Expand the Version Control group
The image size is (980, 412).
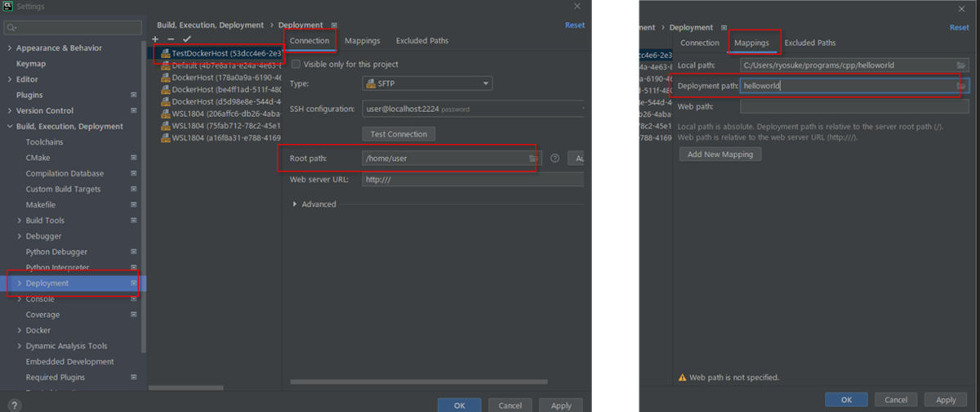pyautogui.click(x=10, y=111)
